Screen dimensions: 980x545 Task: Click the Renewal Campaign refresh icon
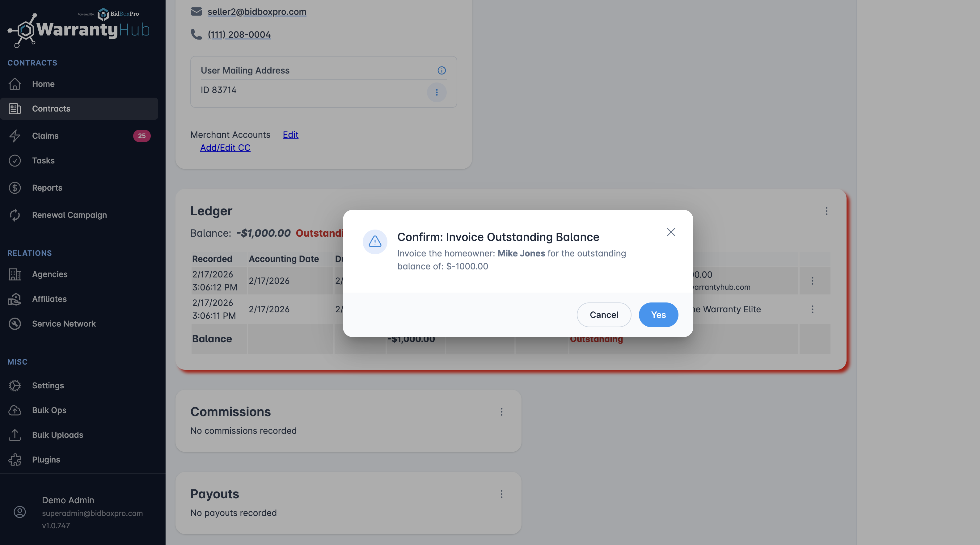tap(15, 215)
